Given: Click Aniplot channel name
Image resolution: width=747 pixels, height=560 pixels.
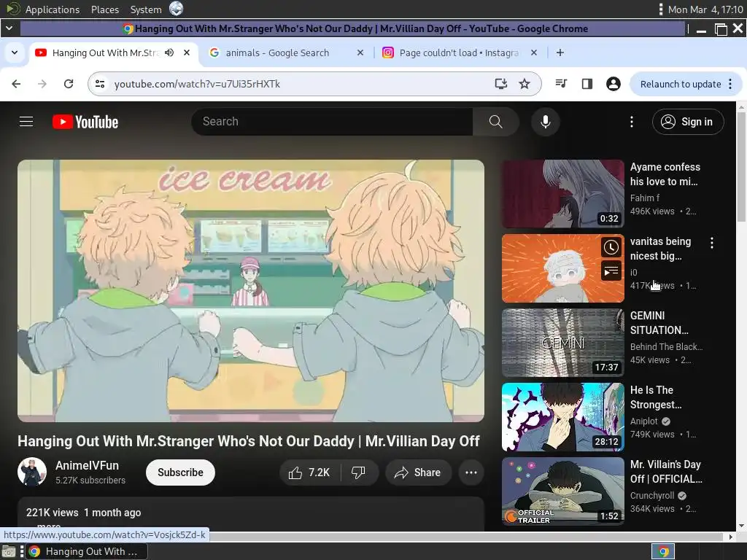Looking at the screenshot, I should tap(643, 421).
